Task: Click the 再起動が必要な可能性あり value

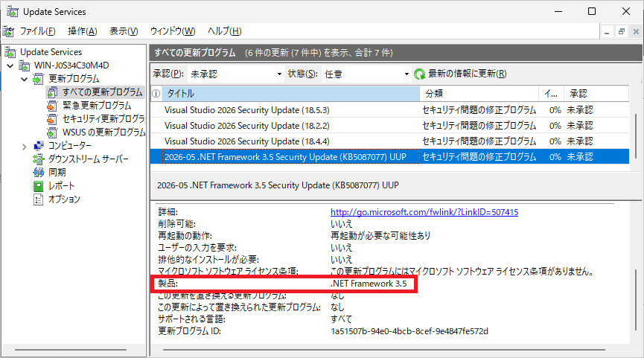Action: [x=380, y=236]
